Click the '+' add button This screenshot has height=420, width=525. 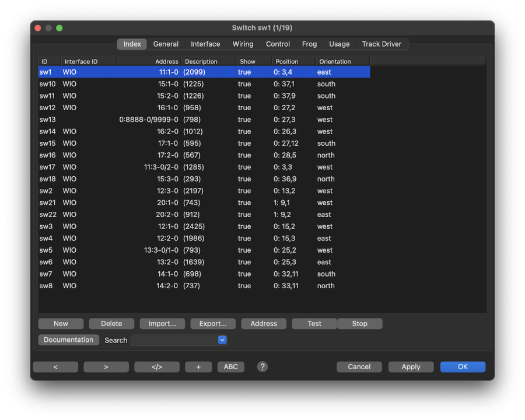coord(198,367)
